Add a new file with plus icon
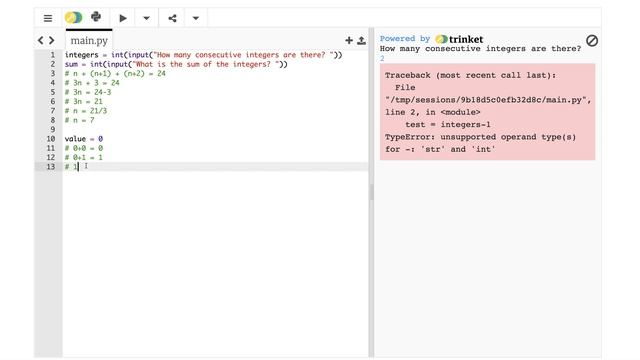Image resolution: width=640 pixels, height=360 pixels. (349, 40)
